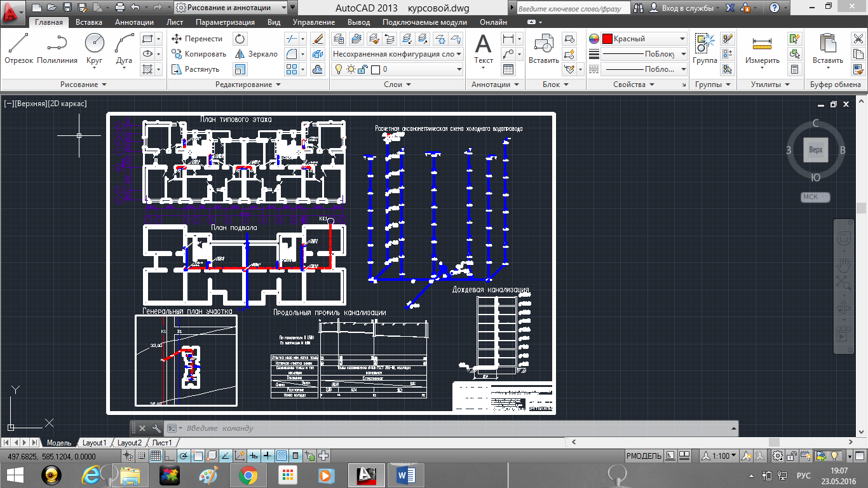Click the rotate tool icon
Image resolution: width=868 pixels, height=488 pixels.
coord(240,39)
